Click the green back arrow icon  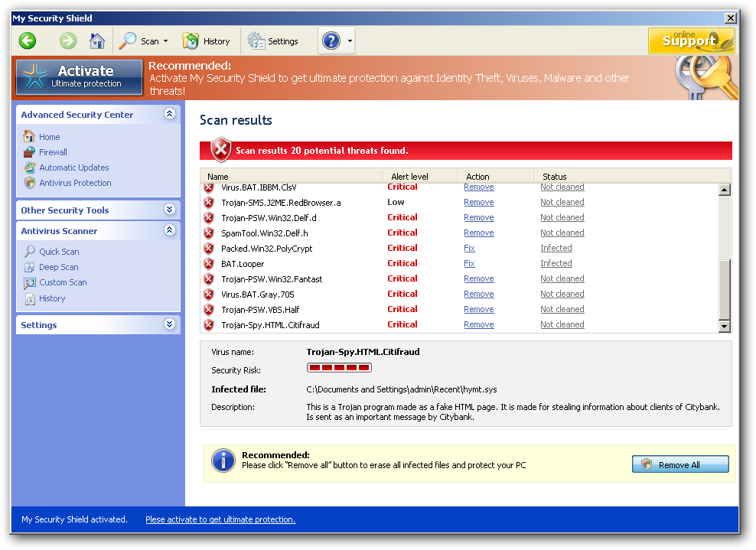pos(28,41)
